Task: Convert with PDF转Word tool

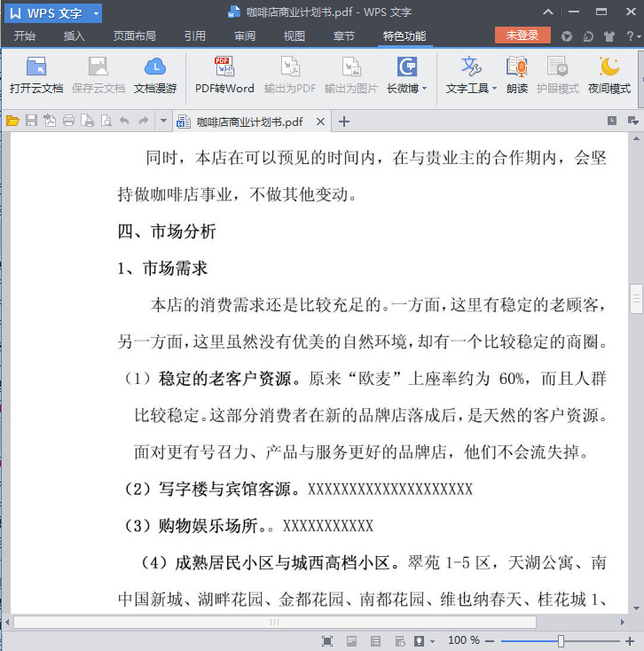Action: [x=224, y=75]
